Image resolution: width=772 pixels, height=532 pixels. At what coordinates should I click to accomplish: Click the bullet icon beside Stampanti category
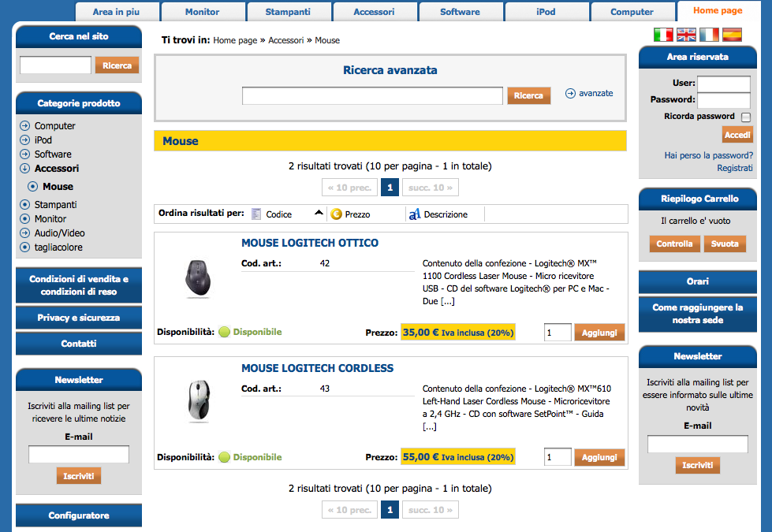[x=24, y=204]
